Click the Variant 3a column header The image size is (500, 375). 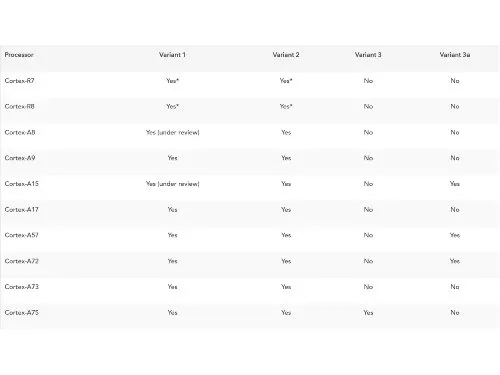click(x=455, y=55)
